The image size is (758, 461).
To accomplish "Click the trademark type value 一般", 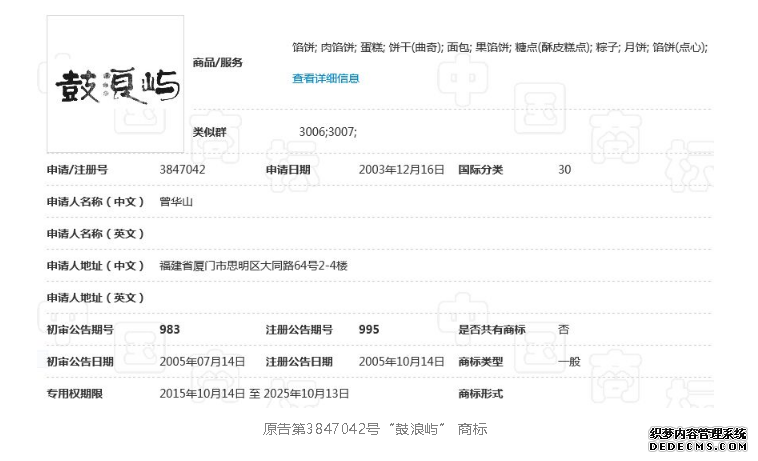I will point(569,361).
